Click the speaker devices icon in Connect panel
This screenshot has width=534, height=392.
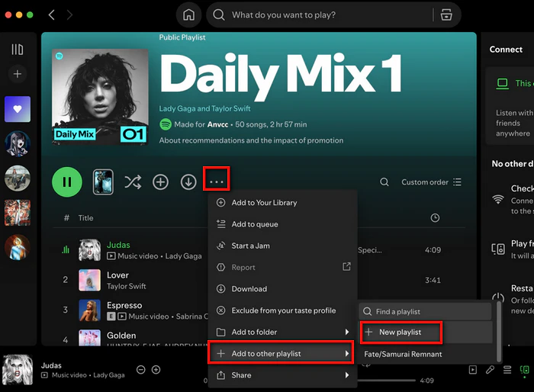(x=498, y=249)
